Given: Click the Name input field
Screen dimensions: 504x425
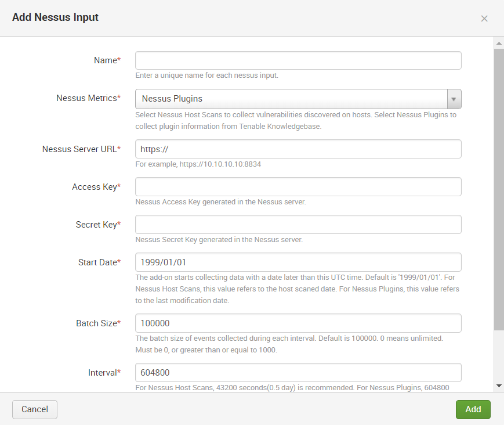Looking at the screenshot, I should click(x=298, y=60).
